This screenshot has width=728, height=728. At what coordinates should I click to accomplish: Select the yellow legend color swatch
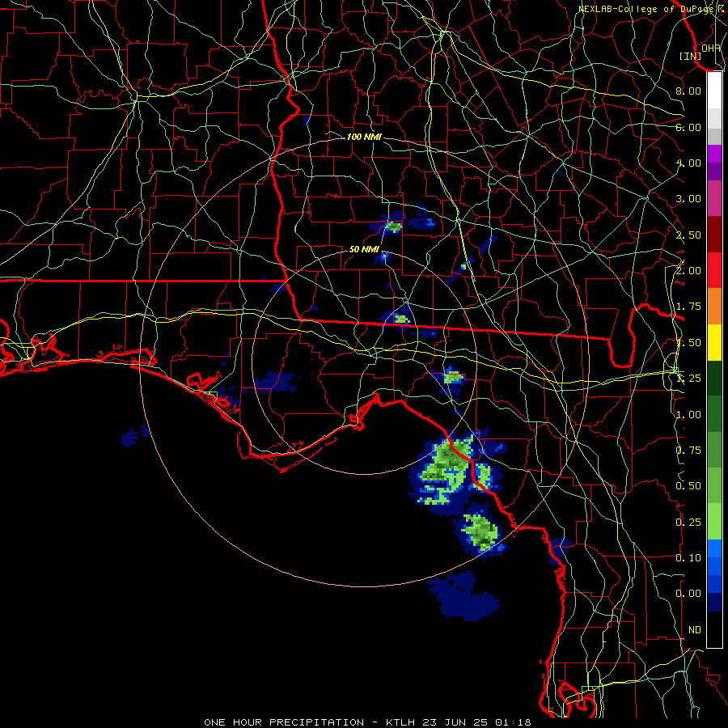pyautogui.click(x=714, y=343)
